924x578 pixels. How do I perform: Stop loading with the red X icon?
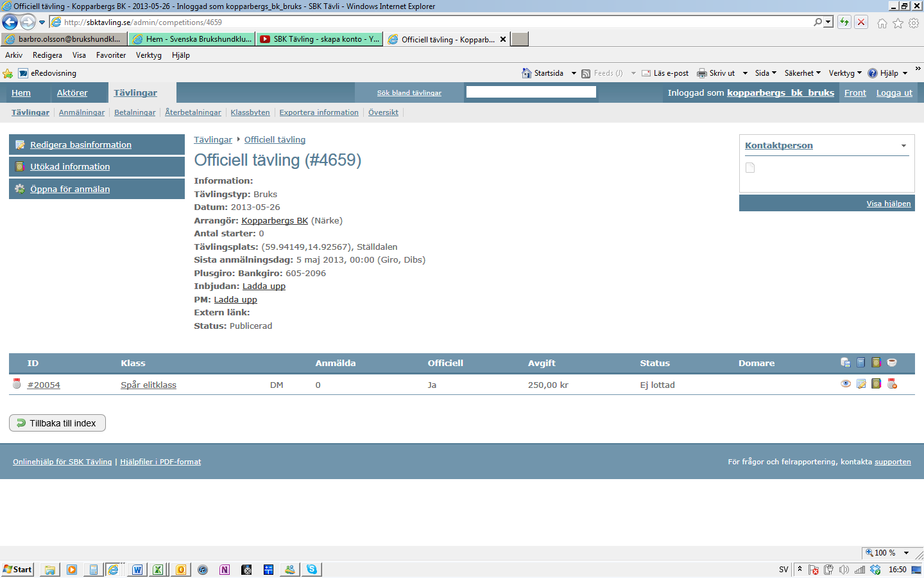(x=861, y=22)
